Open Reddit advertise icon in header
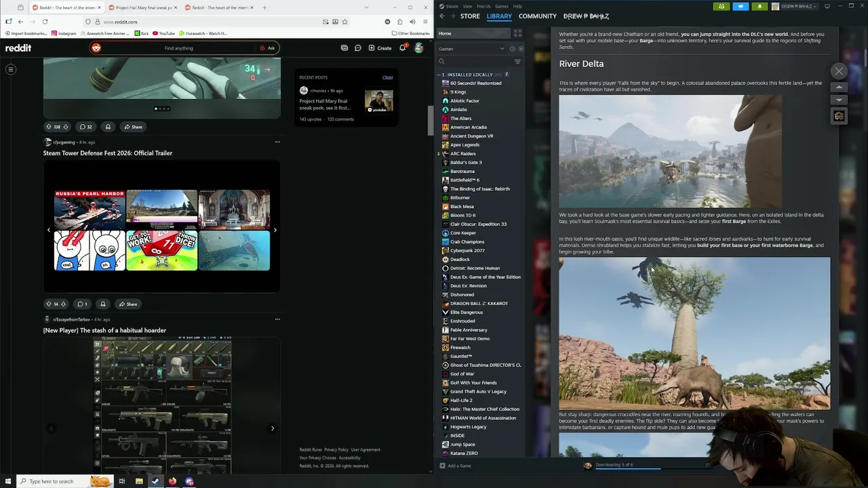This screenshot has height=488, width=868. (344, 48)
